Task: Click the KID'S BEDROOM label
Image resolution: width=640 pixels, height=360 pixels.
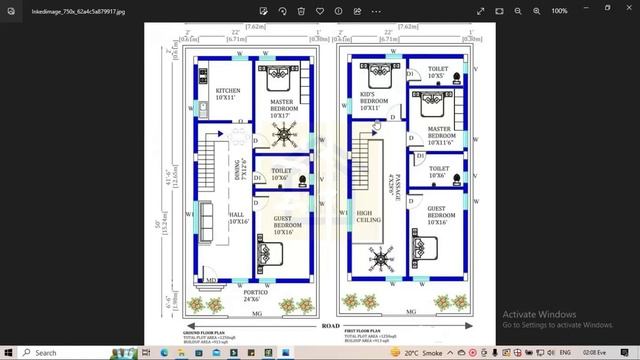Action: pos(374,101)
